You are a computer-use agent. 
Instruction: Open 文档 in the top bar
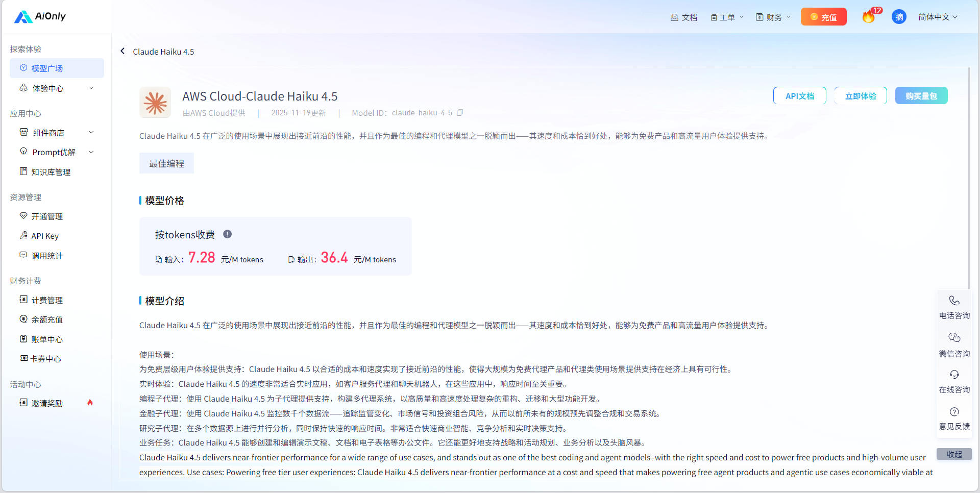point(683,17)
